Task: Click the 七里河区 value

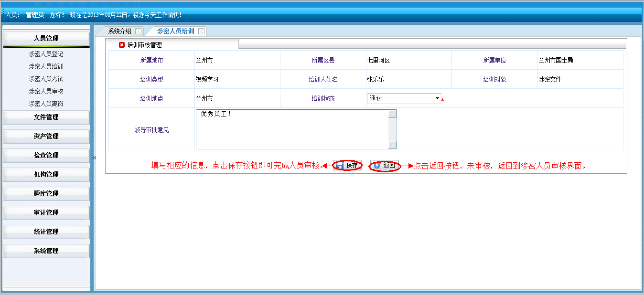Action: tap(378, 61)
